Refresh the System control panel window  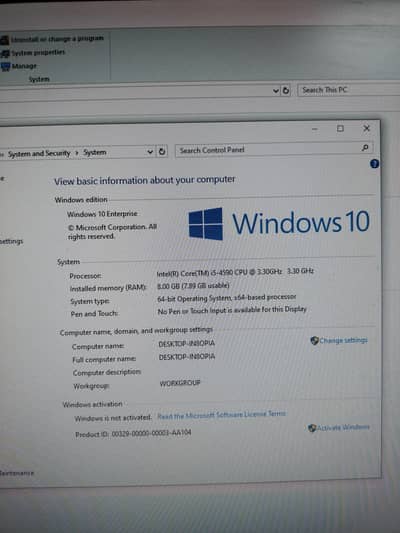[x=162, y=151]
